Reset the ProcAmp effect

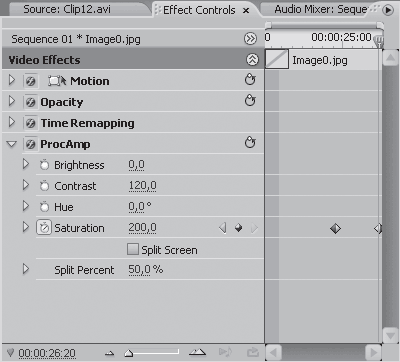coord(250,143)
